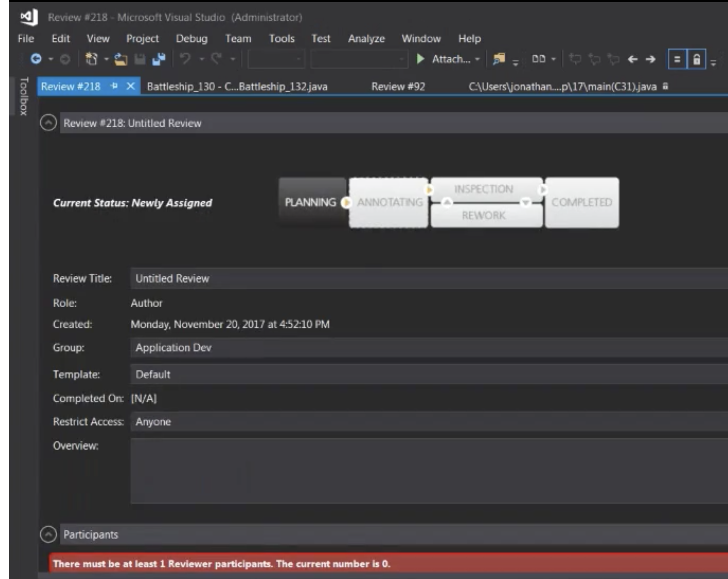Switch to the Review #92 tab
The height and width of the screenshot is (579, 728).
click(398, 87)
